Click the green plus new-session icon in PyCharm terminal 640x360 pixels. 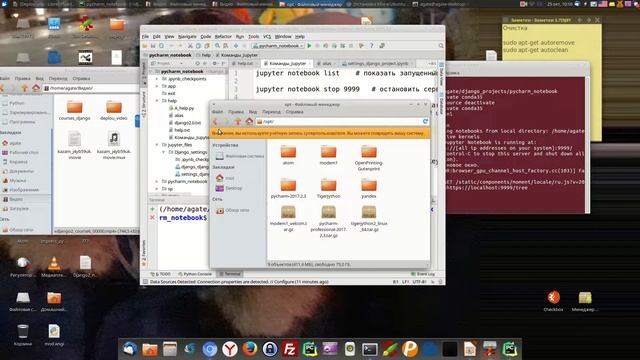click(x=152, y=209)
